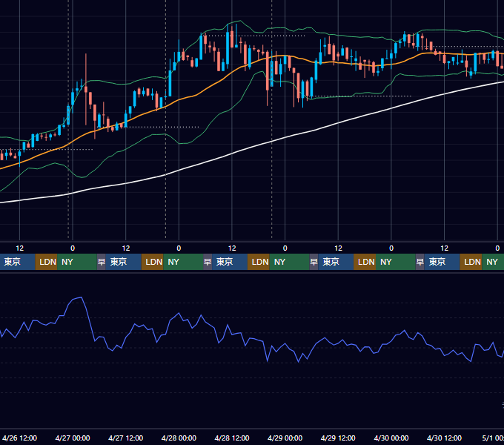Viewport: 504px width, 445px height.
Task: Select the NY session block above 4/27 00:00
Action: pyautogui.click(x=77, y=262)
